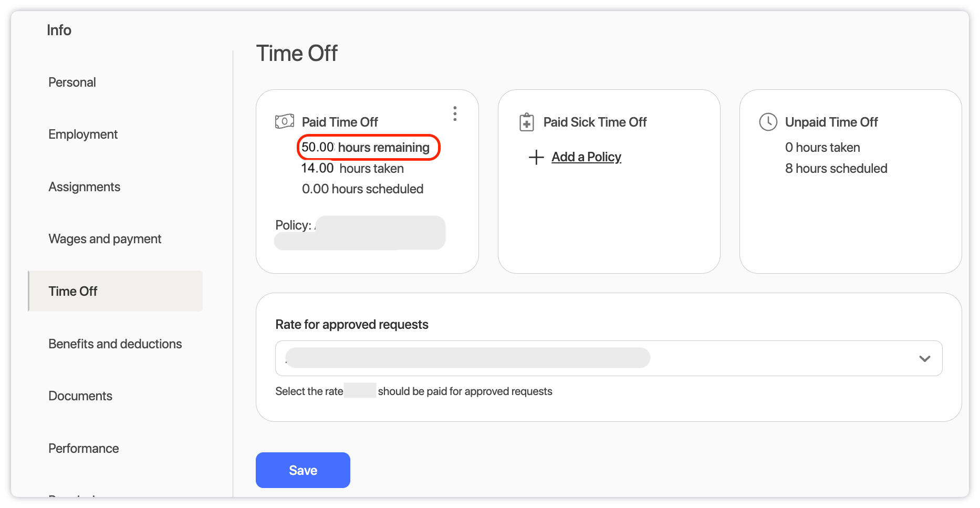Click the Add a Policy link
This screenshot has height=508, width=980.
click(x=586, y=157)
